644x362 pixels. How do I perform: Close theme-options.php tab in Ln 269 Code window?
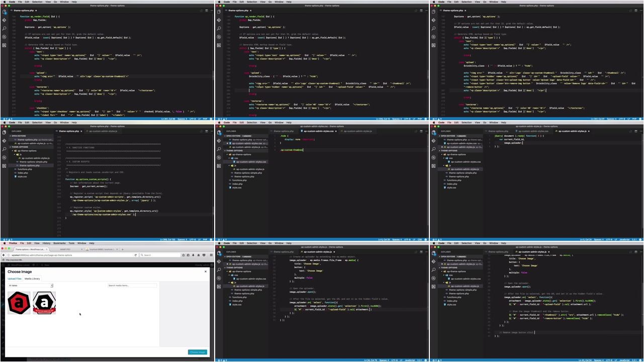click(81, 131)
